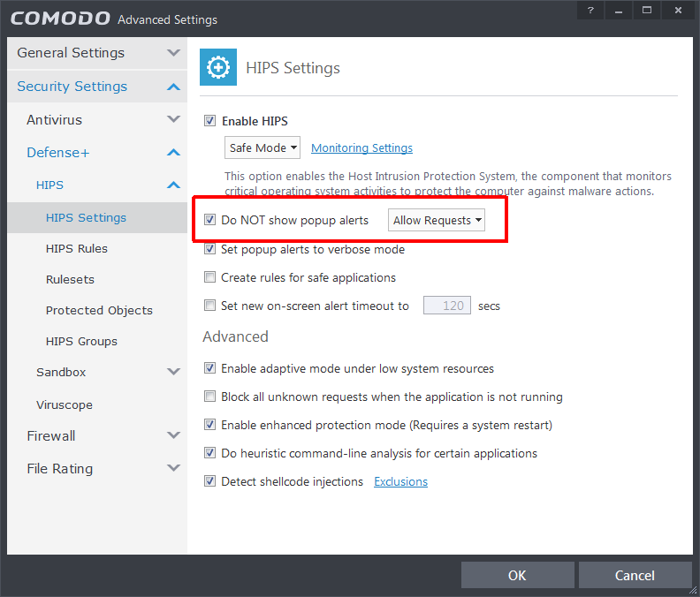
Task: Open Rulesets page
Action: click(70, 279)
